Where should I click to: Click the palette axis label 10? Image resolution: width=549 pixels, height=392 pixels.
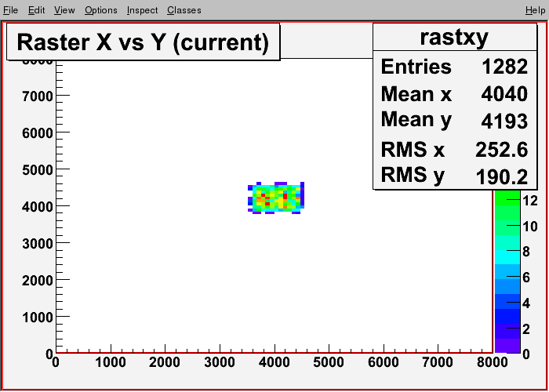coord(529,227)
